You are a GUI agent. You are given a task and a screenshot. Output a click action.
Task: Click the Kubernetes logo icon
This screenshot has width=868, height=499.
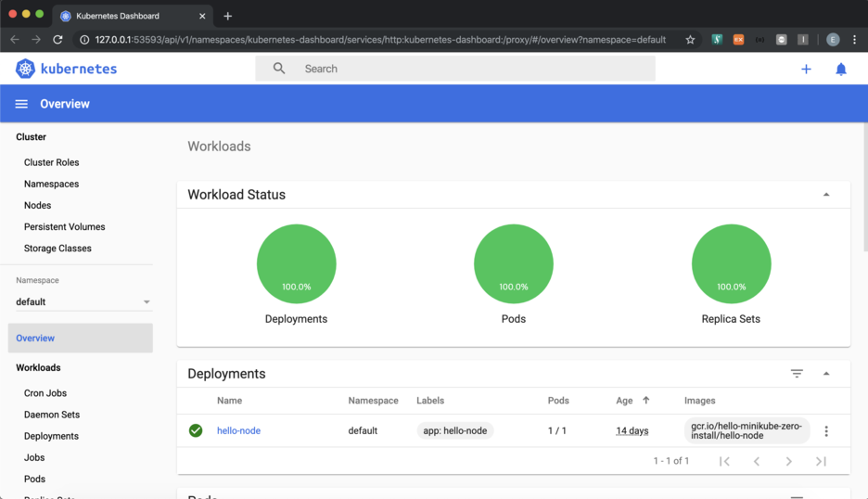(x=25, y=69)
